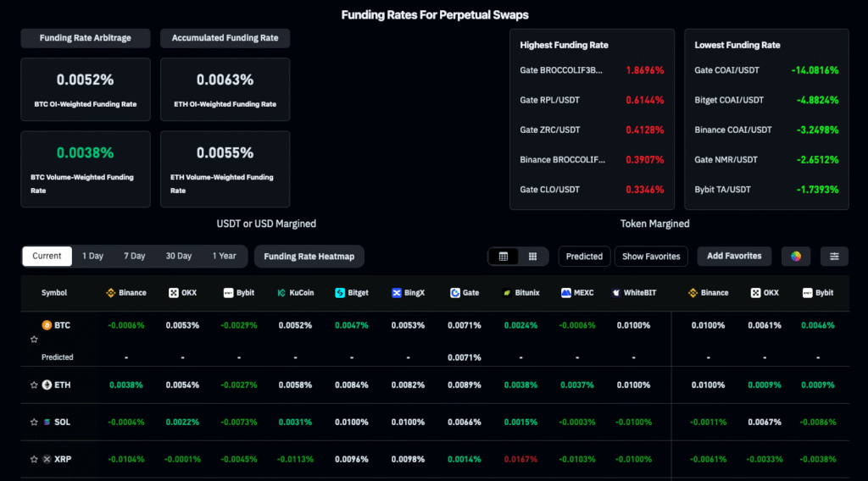The height and width of the screenshot is (481, 868).
Task: Click token-margined Bybit logo in header
Action: 807,293
